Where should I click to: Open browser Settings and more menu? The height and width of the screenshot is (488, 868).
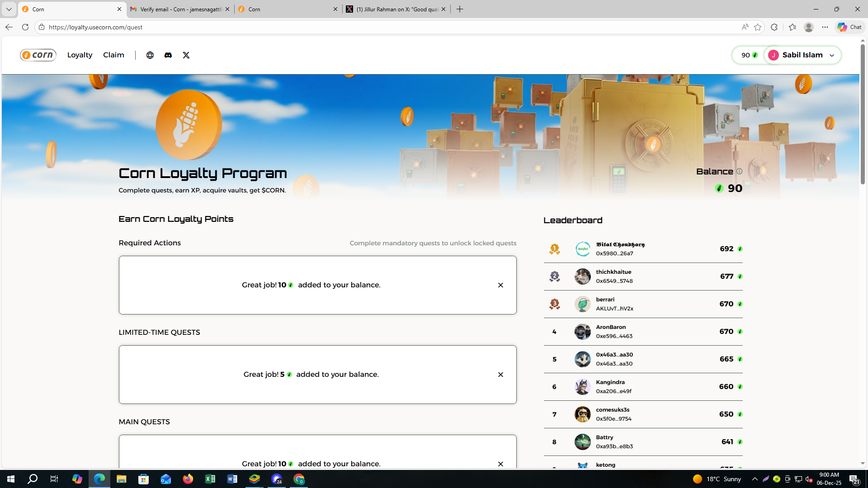tap(825, 27)
